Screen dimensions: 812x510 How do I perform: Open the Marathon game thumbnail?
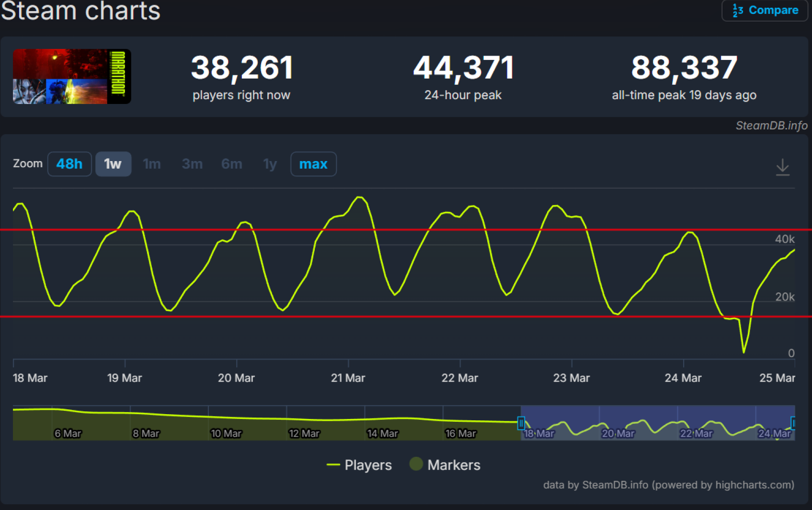72,76
